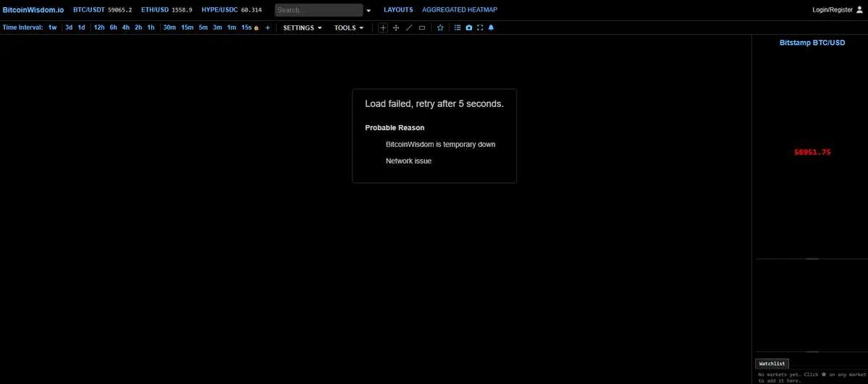Select the move/pan tool icon
The height and width of the screenshot is (384, 868).
point(396,27)
